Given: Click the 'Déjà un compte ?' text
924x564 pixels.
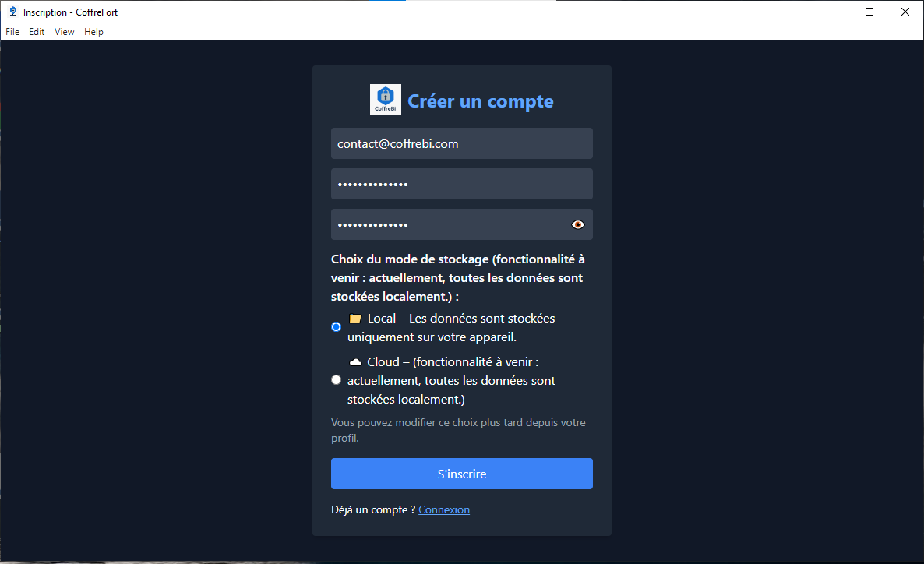Looking at the screenshot, I should click(373, 509).
